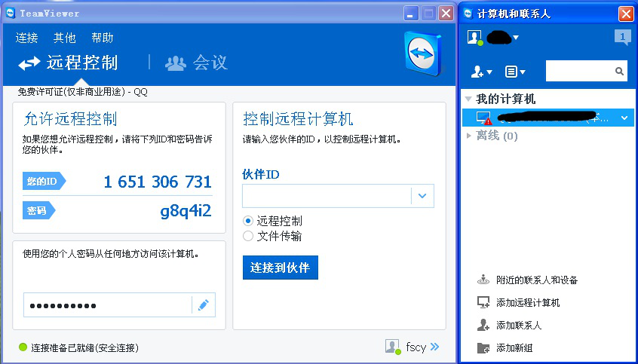This screenshot has height=364, width=638.
Task: Click 计算机和联系人 window title icon
Action: (x=468, y=14)
